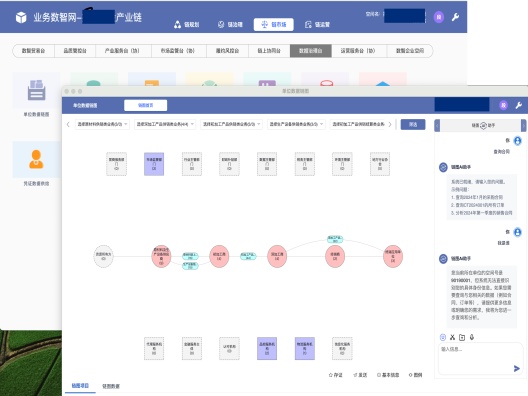Viewport: 528px width, 396px height.
Task: Click the file upload icon in chat toolbar
Action: (462, 337)
